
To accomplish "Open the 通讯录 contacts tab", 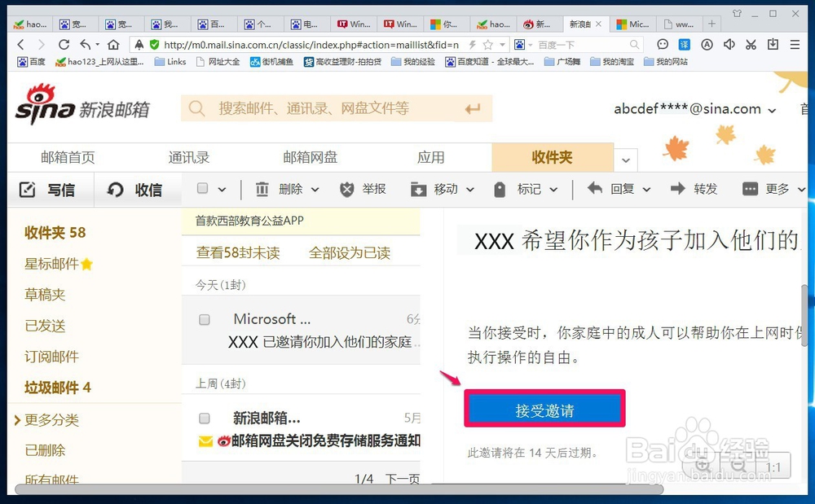I will pos(189,157).
